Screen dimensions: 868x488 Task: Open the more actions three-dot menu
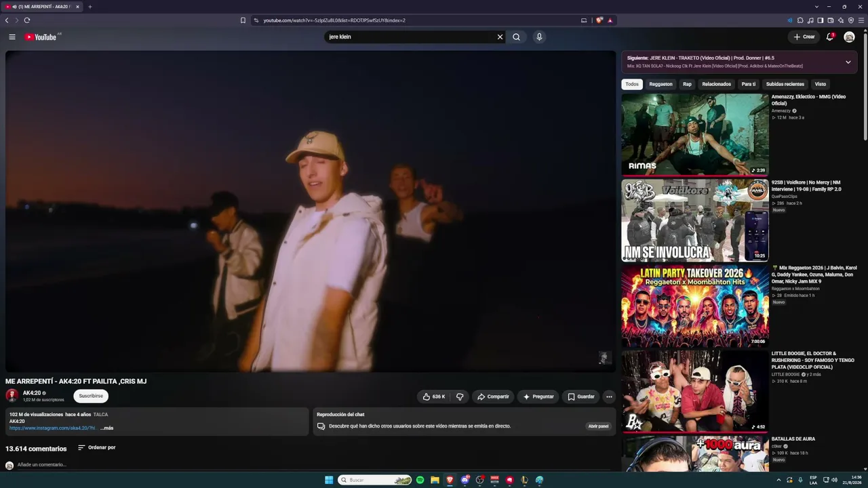click(x=609, y=396)
